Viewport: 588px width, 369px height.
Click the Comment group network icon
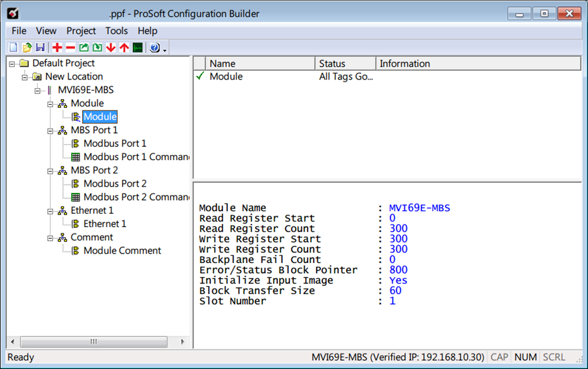63,238
